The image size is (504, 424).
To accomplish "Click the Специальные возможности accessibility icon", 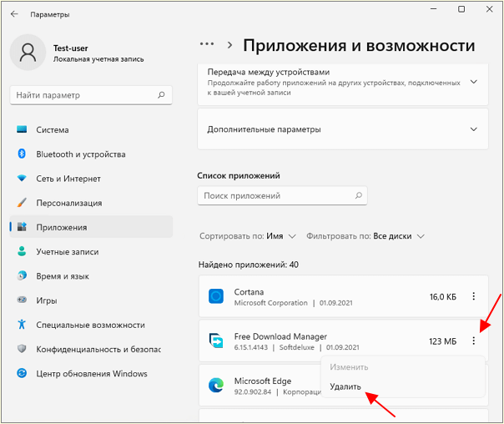I will (x=22, y=324).
